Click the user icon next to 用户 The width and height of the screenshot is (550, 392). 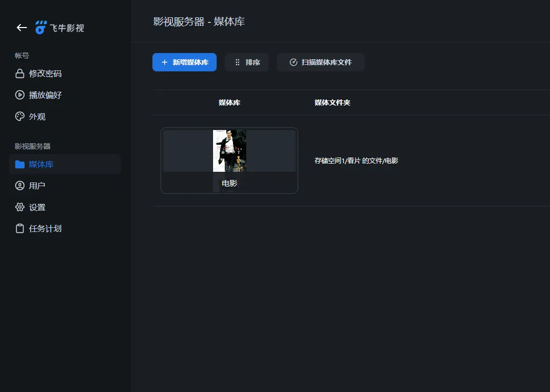click(x=19, y=186)
